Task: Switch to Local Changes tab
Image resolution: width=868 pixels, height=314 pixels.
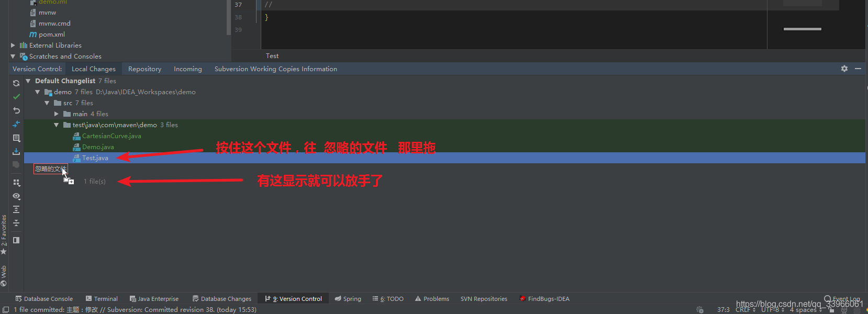Action: pyautogui.click(x=94, y=69)
